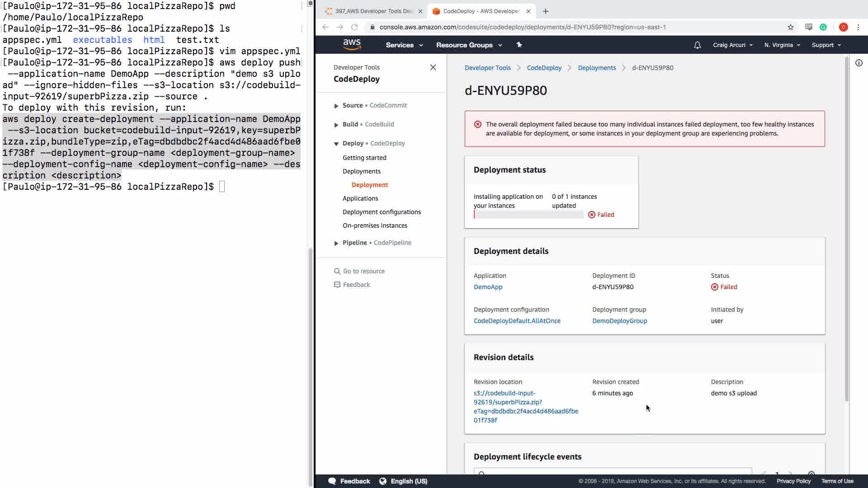This screenshot has height=488, width=868.
Task: Bookmark page with the star icon
Action: pos(790,27)
